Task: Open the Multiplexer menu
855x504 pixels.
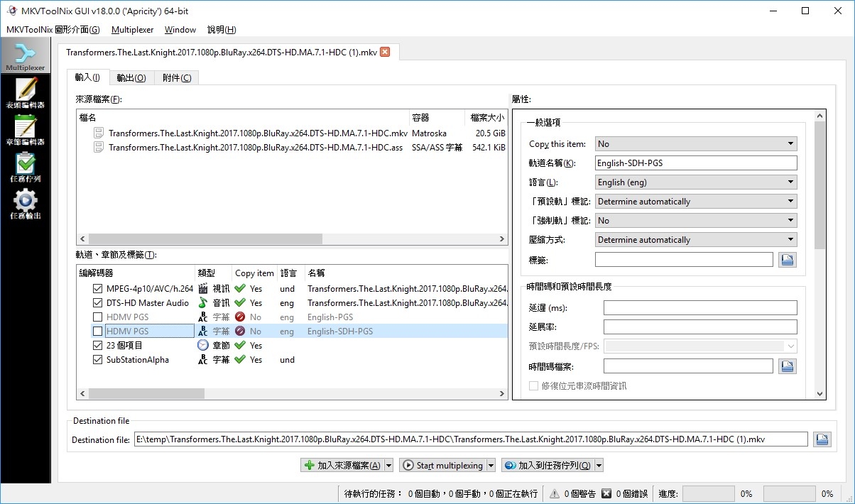Action: tap(132, 30)
